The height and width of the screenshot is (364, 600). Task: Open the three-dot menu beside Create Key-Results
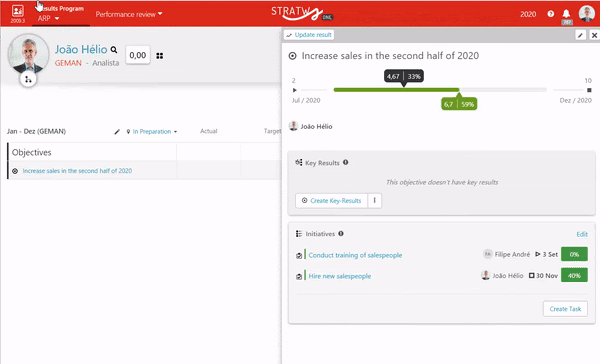375,201
